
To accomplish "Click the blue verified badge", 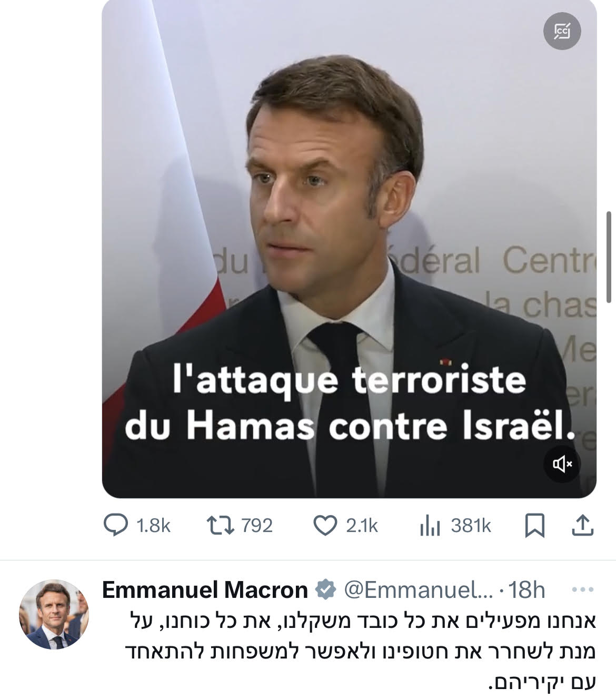I will click(x=325, y=590).
